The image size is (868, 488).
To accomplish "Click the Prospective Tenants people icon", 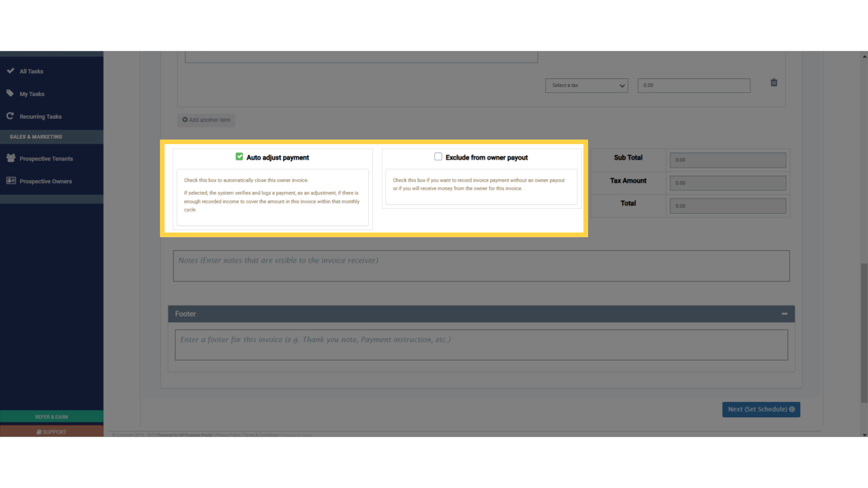I will click(x=11, y=158).
